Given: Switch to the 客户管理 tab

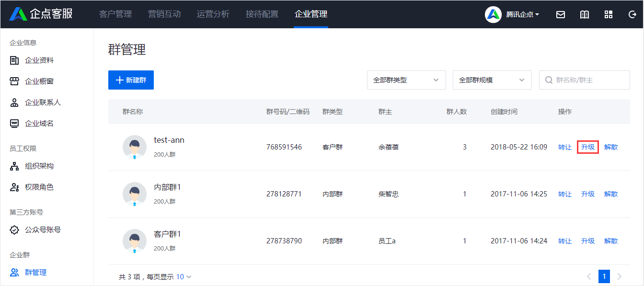Looking at the screenshot, I should 115,14.
